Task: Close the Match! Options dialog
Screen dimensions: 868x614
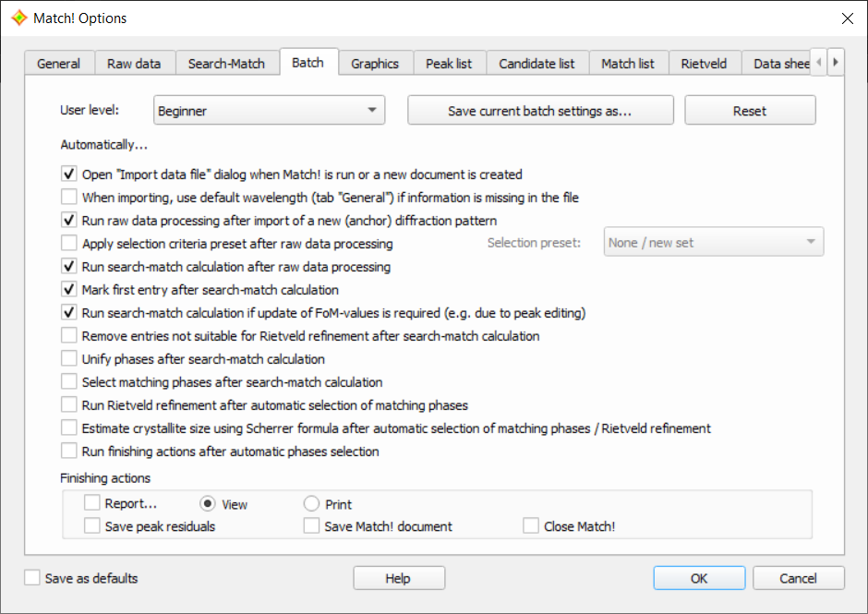Action: coord(847,18)
